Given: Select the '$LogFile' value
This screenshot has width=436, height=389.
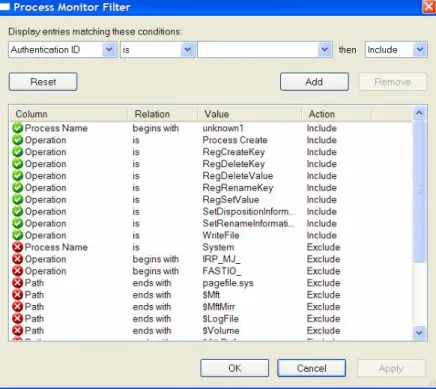Looking at the screenshot, I should (220, 319).
